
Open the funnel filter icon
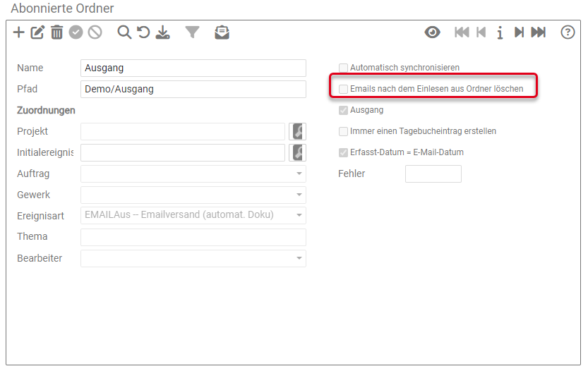pos(192,32)
